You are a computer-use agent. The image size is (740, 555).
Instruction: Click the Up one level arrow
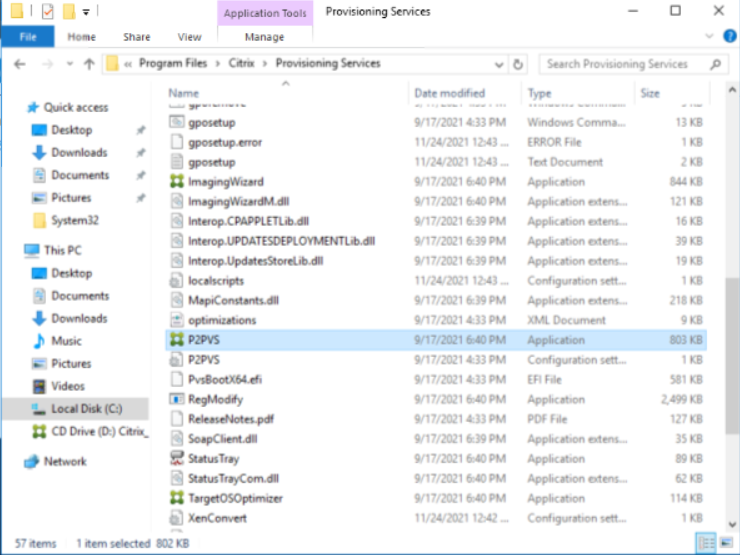click(89, 64)
